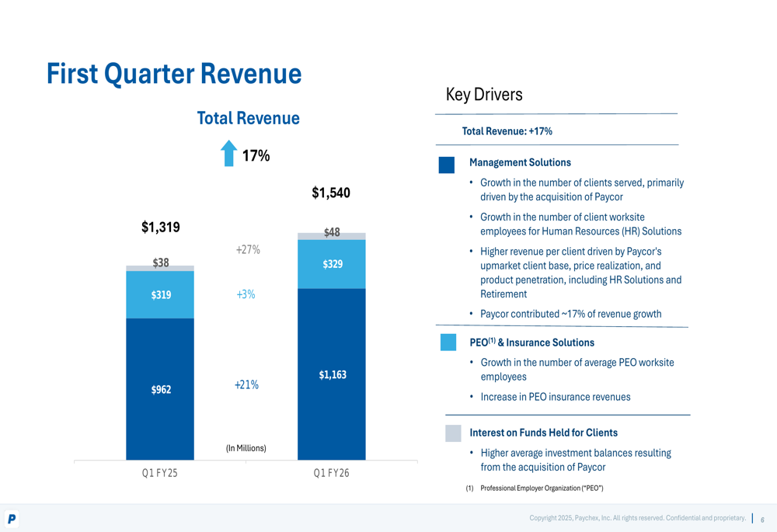
Task: Select the dark blue Management Solutions legend square
Action: (447, 165)
